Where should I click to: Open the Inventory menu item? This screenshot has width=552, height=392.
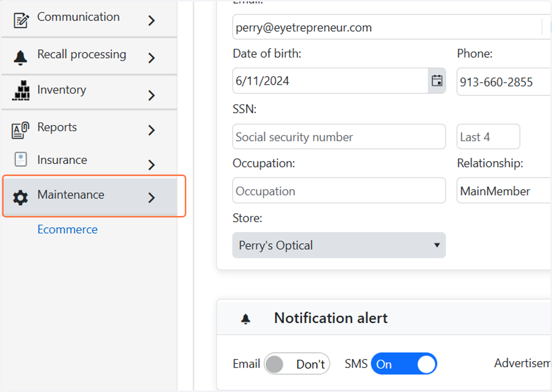coord(89,92)
